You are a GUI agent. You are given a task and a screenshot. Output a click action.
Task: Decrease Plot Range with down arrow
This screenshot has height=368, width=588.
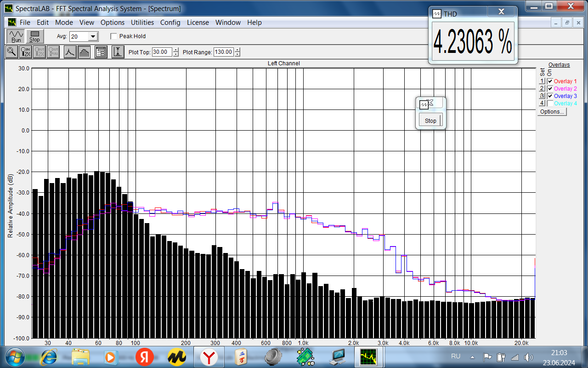pyautogui.click(x=237, y=54)
